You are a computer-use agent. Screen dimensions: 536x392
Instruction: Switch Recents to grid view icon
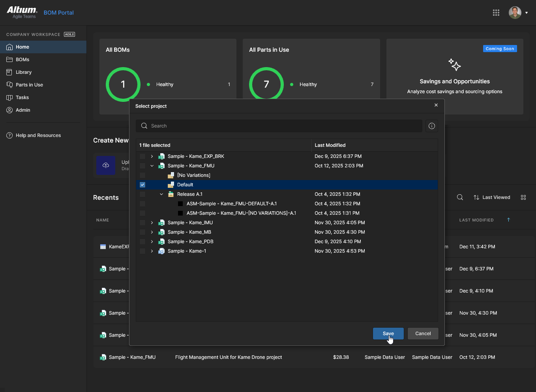tap(523, 197)
